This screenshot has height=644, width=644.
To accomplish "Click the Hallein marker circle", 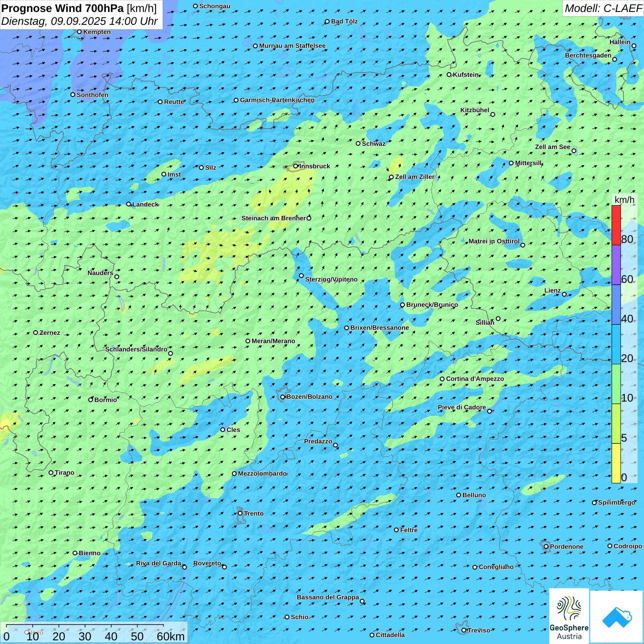I will coord(634,46).
